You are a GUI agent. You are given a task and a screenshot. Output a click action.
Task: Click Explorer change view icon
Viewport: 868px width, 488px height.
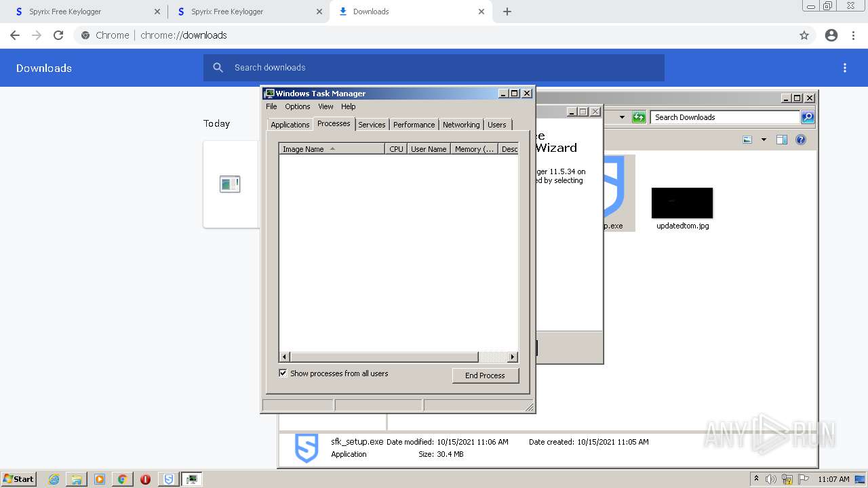[x=747, y=140]
